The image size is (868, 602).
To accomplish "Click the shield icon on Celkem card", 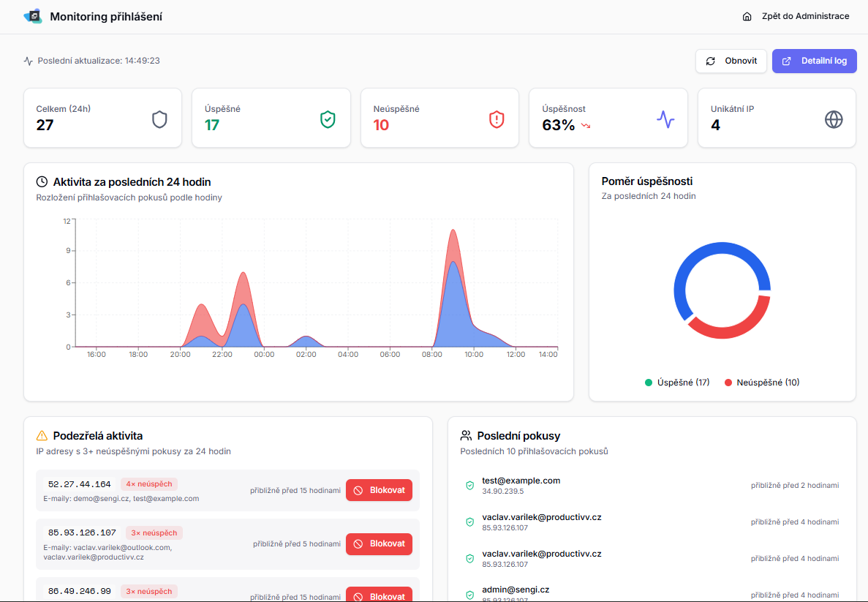I will (x=159, y=118).
